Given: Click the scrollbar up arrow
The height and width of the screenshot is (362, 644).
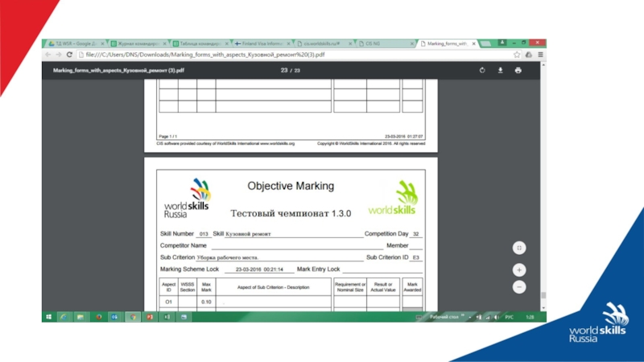Looking at the screenshot, I should coord(543,65).
